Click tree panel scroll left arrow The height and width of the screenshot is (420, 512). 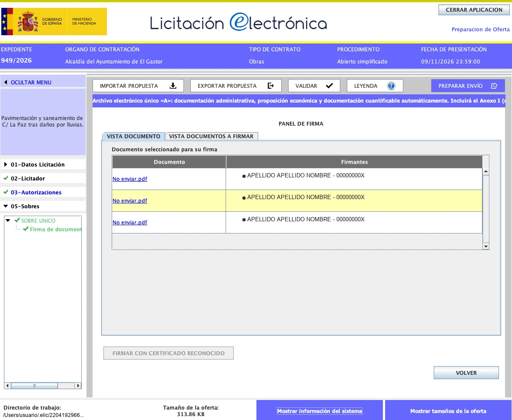7,386
